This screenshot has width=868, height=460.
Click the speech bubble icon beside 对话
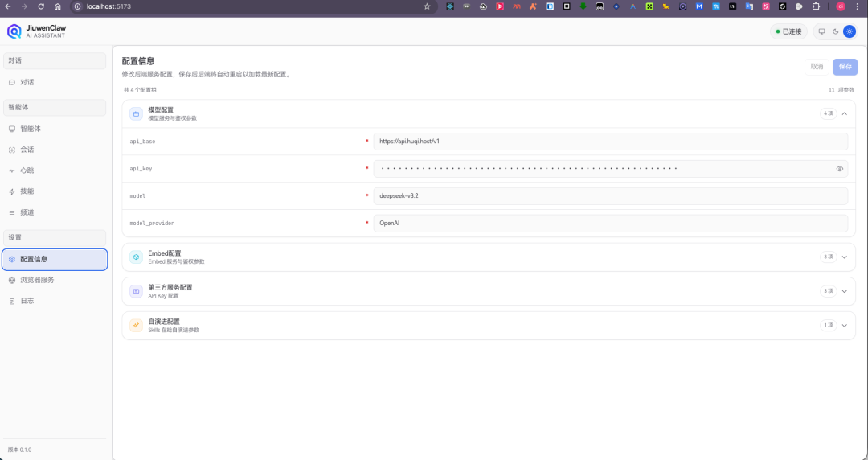pyautogui.click(x=12, y=83)
